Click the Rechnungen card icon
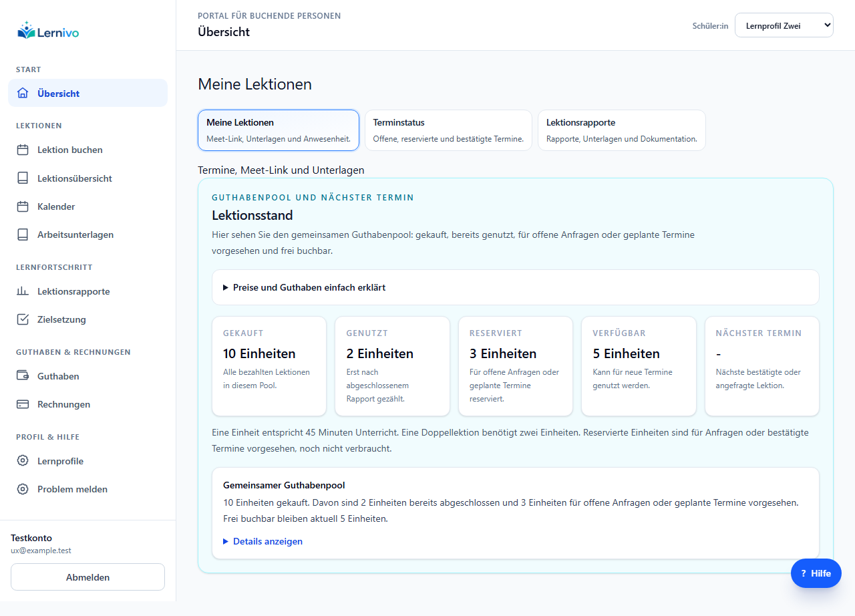Screen dimensions: 855x616 click(x=23, y=404)
